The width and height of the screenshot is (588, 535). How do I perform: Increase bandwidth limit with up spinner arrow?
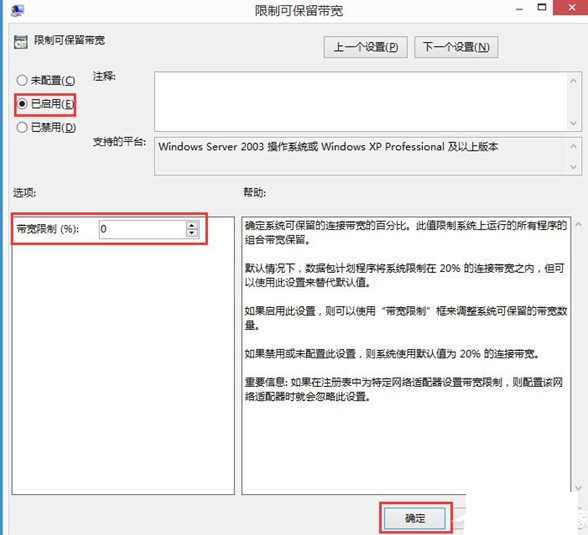click(192, 225)
